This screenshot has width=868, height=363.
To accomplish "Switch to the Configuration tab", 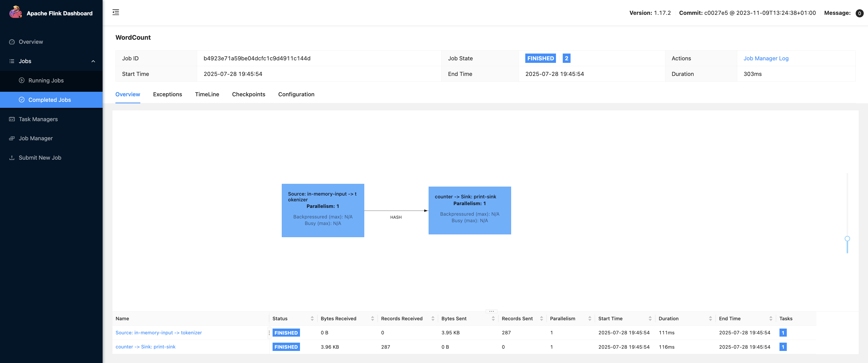I will click(x=296, y=94).
